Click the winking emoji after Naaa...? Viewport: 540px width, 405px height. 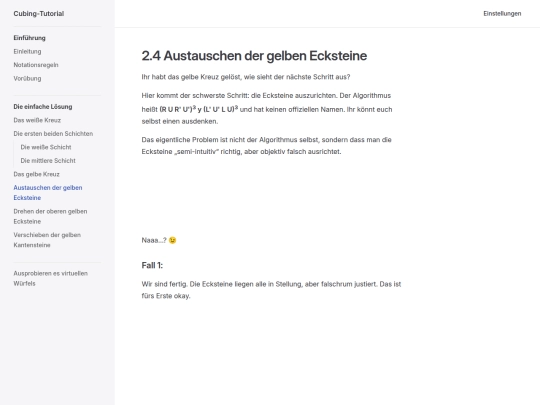point(173,240)
